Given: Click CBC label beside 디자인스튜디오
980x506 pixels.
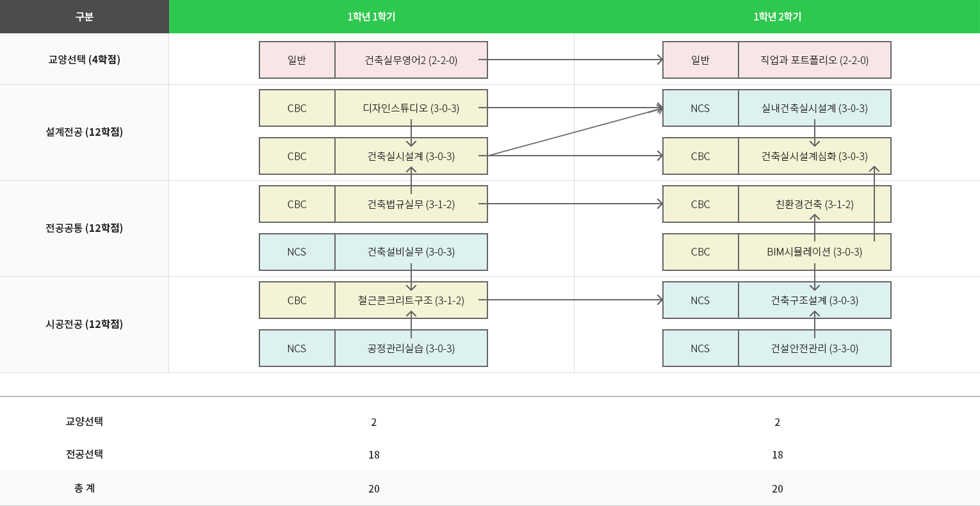Looking at the screenshot, I should 297,108.
